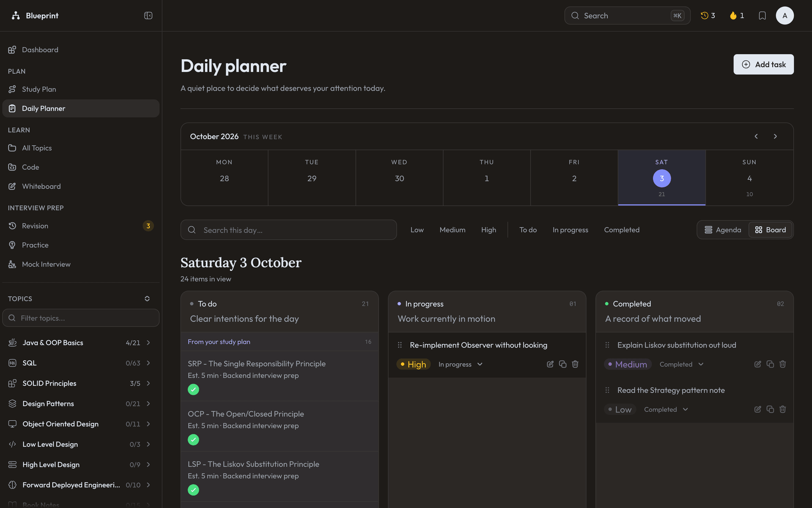The width and height of the screenshot is (812, 508).
Task: Delete the Re-implement Observer task
Action: [x=575, y=364]
